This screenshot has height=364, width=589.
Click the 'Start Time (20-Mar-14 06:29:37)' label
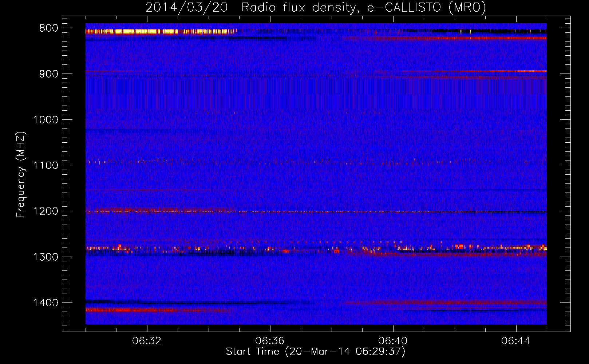pyautogui.click(x=316, y=352)
